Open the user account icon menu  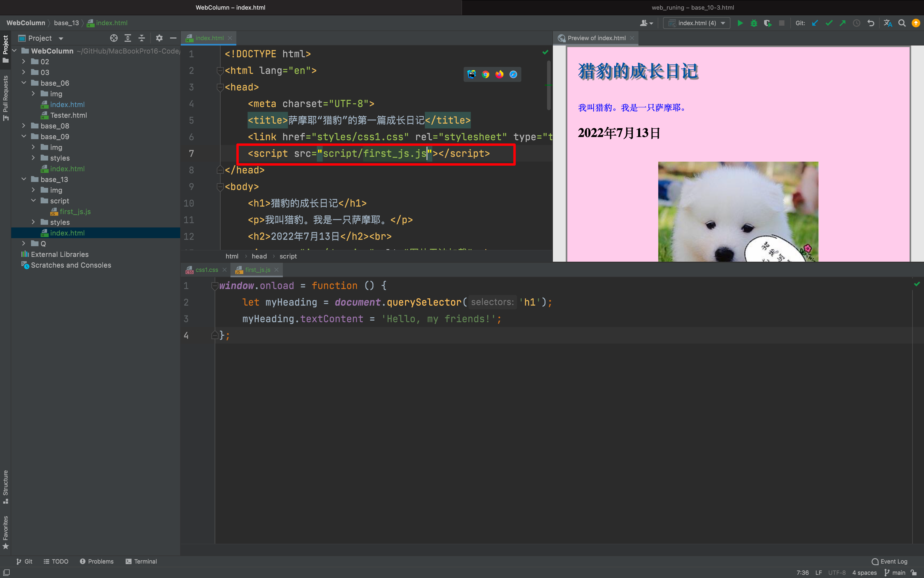tap(646, 23)
